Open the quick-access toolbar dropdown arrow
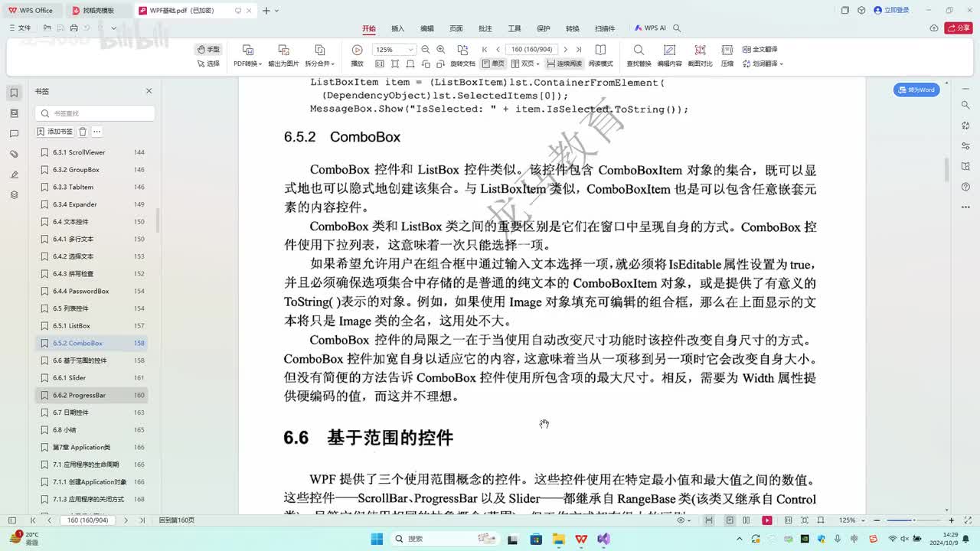Image resolution: width=980 pixels, height=551 pixels. 114,28
